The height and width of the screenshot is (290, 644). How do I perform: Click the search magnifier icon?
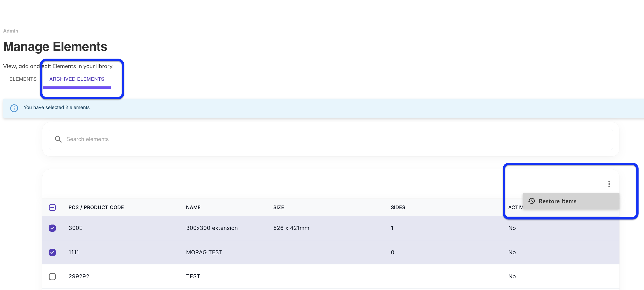58,139
